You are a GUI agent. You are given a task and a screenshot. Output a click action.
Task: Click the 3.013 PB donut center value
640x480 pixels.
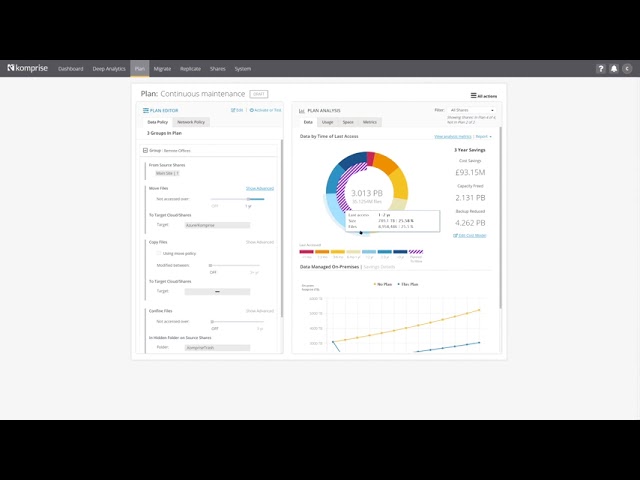(x=367, y=193)
